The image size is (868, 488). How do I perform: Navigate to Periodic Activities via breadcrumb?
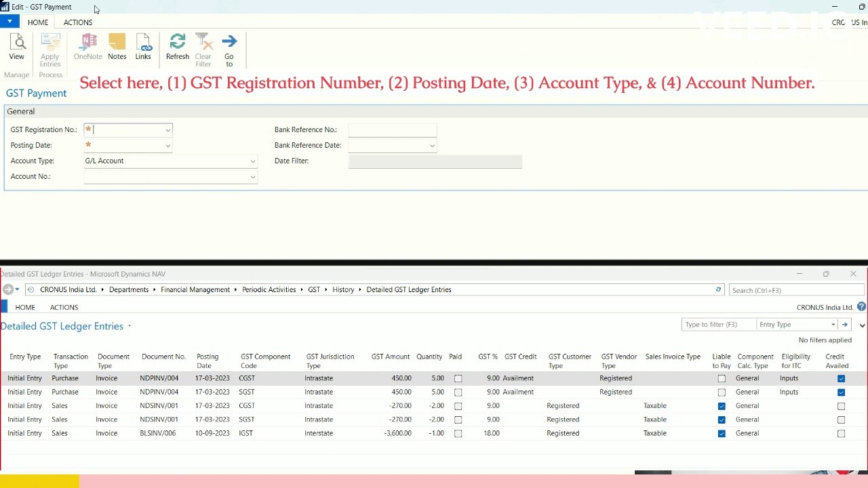pyautogui.click(x=269, y=289)
